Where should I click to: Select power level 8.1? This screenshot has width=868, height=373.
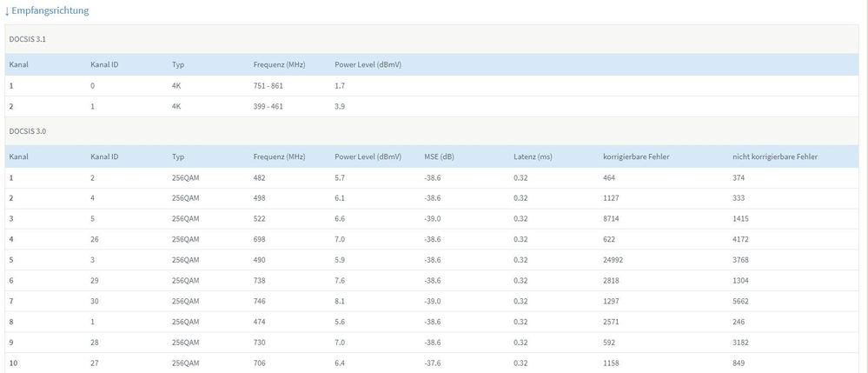coord(340,302)
